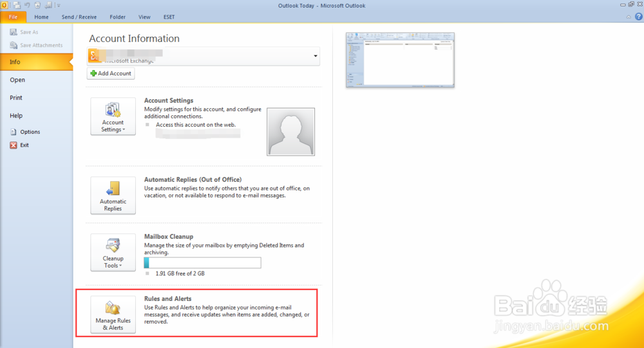Switch to the Home ribbon tab
The height and width of the screenshot is (348, 644).
click(x=41, y=17)
